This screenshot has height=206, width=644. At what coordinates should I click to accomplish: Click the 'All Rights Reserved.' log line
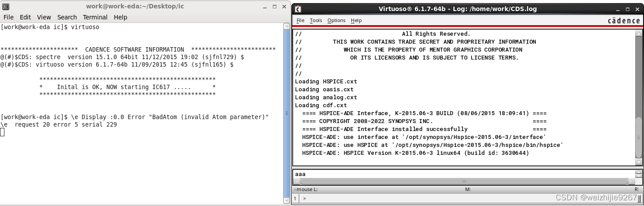[x=436, y=34]
